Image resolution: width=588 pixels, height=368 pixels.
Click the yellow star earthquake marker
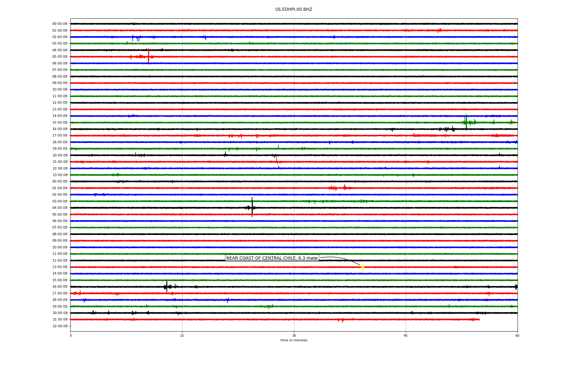coord(363,267)
